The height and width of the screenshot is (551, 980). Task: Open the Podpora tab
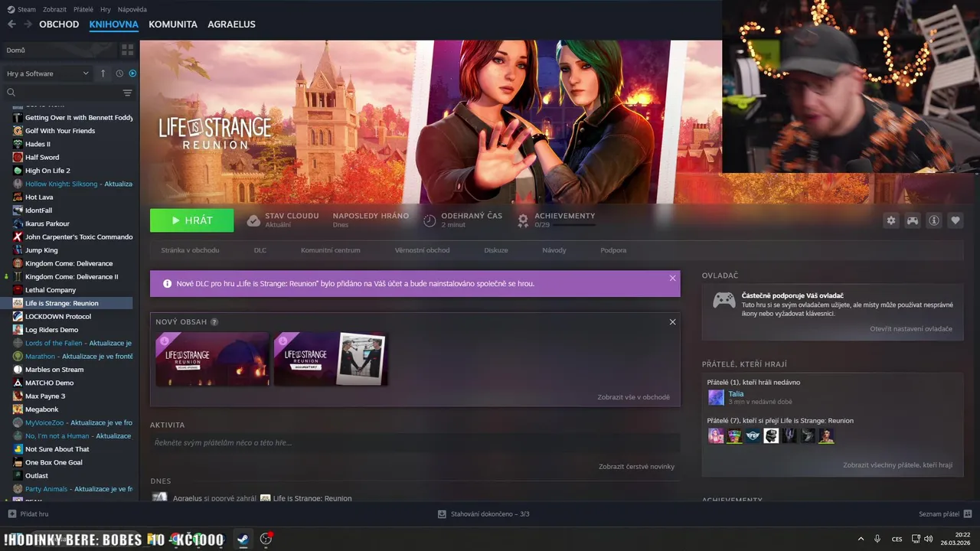coord(613,250)
